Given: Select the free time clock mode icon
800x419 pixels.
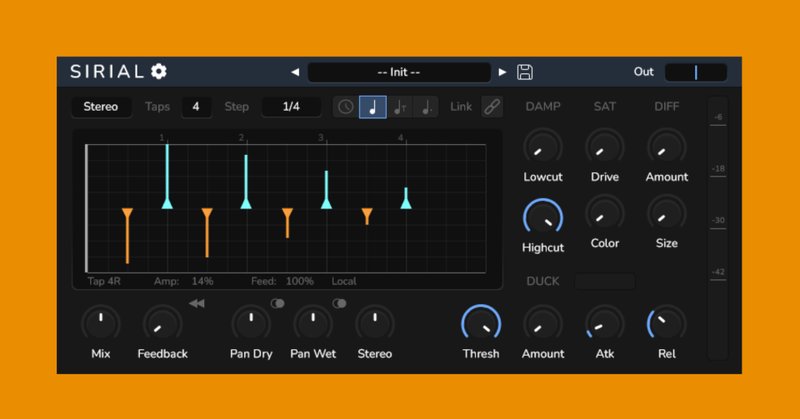Looking at the screenshot, I should pyautogui.click(x=346, y=107).
